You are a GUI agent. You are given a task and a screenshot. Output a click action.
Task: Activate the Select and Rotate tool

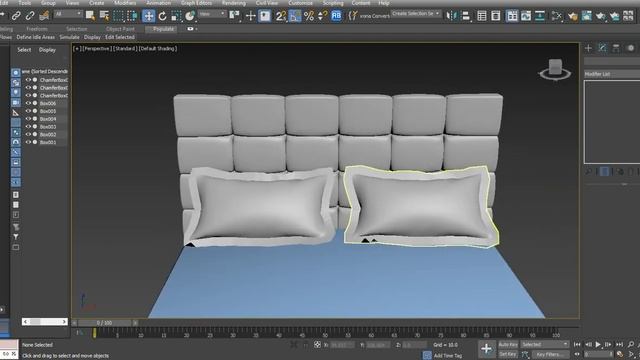(x=162, y=16)
